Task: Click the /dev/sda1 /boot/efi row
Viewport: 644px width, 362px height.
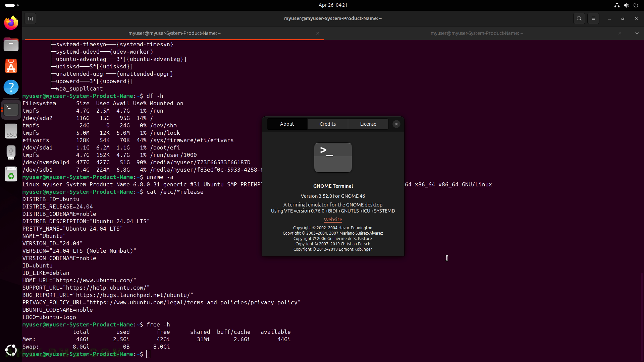Action: (101, 147)
